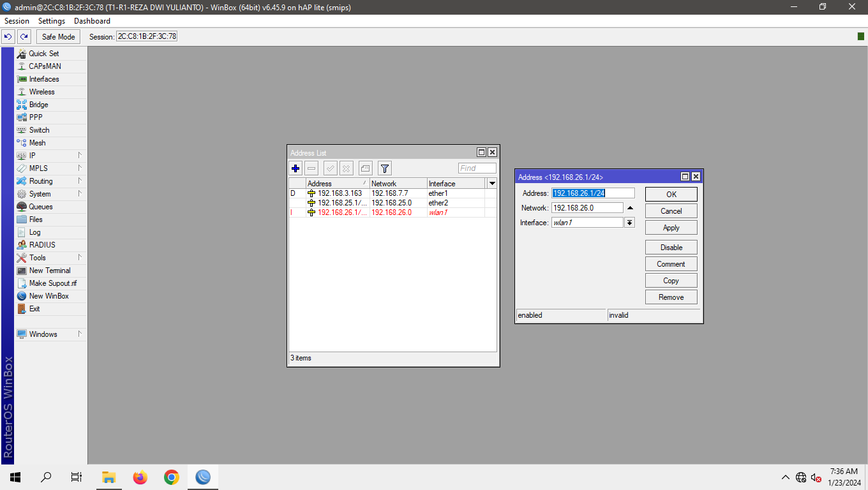This screenshot has height=490, width=868.
Task: Sort by Network column header
Action: pyautogui.click(x=398, y=183)
